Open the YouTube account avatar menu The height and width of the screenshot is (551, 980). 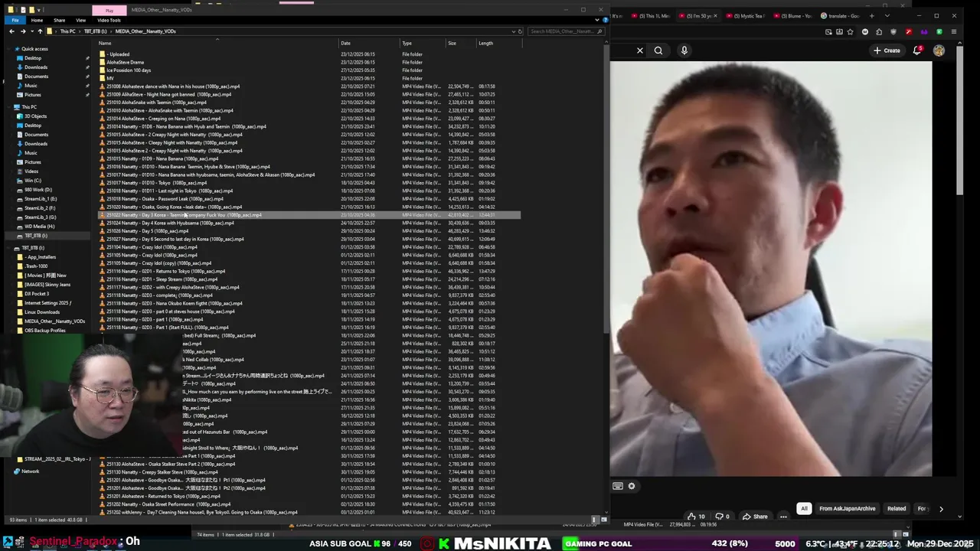coord(939,51)
